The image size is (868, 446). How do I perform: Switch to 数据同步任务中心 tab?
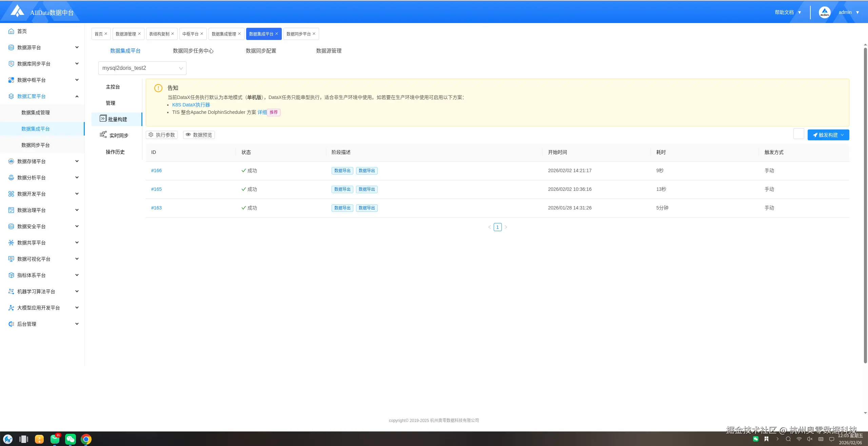coord(193,51)
